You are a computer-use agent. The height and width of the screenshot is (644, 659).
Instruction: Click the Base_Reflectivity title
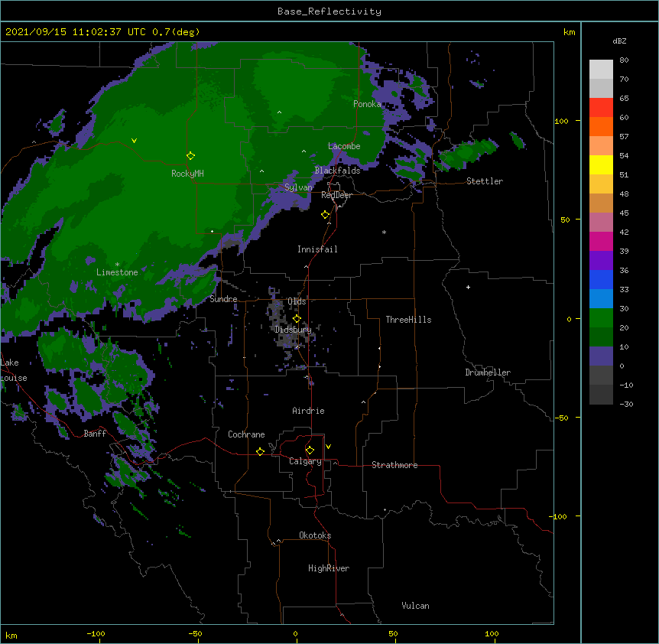[x=329, y=11]
